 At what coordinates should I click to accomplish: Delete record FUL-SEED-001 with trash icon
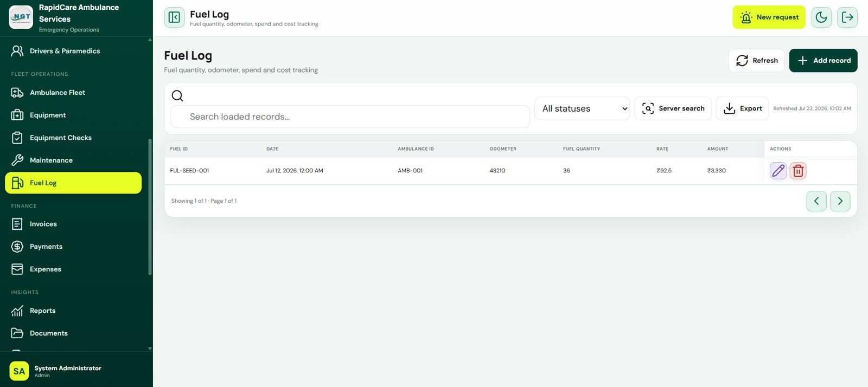point(798,171)
